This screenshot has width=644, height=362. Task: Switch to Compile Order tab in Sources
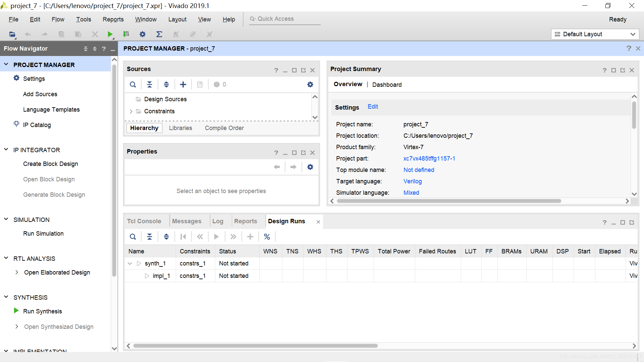(x=224, y=128)
